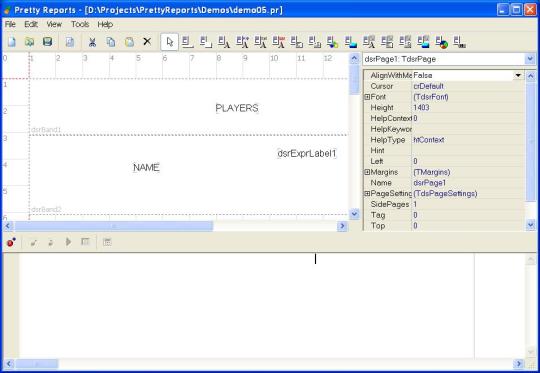This screenshot has height=373, width=540.
Task: Click the empty HelpKeyword value field
Action: (x=468, y=129)
